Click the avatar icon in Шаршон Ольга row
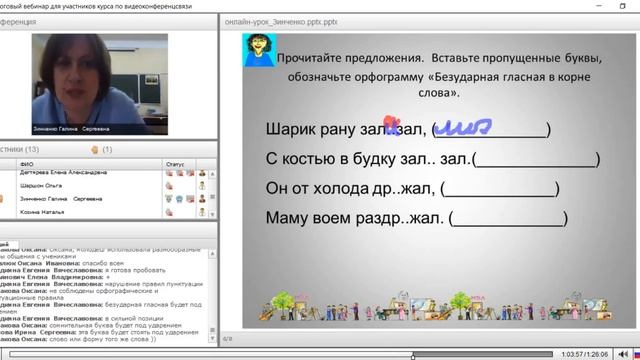 [x=202, y=186]
